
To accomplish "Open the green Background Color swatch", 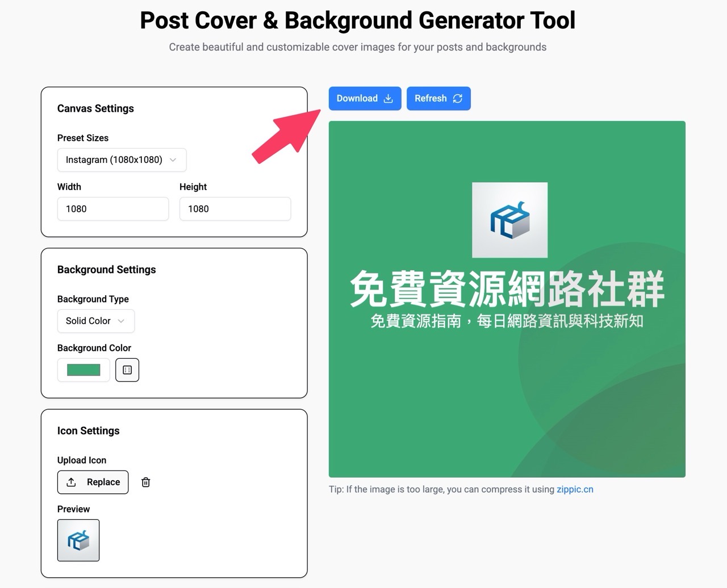I will click(83, 370).
